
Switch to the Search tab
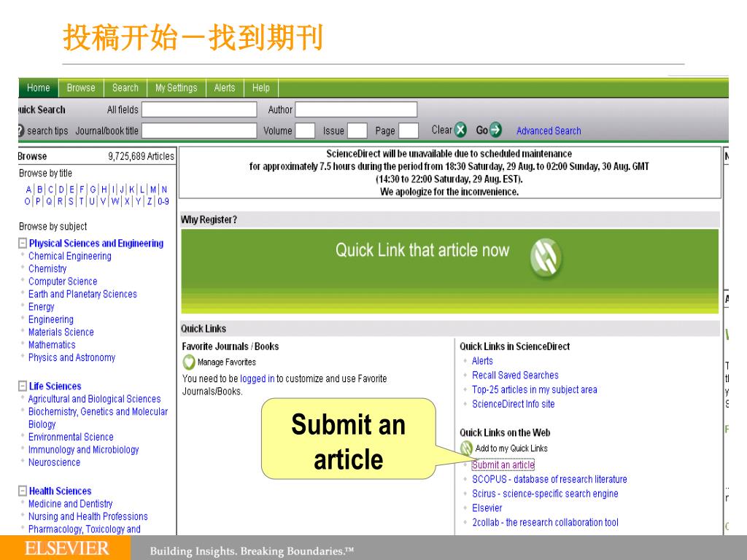(x=125, y=88)
